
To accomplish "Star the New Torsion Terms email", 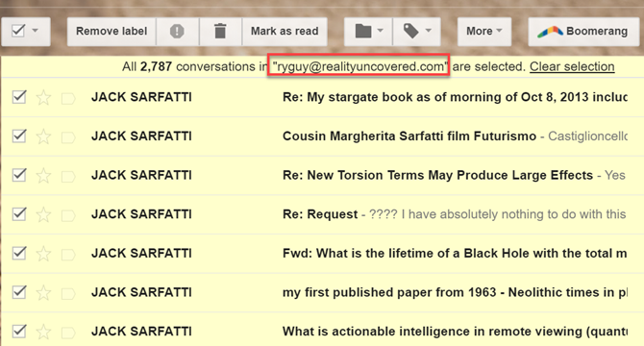I will [43, 176].
